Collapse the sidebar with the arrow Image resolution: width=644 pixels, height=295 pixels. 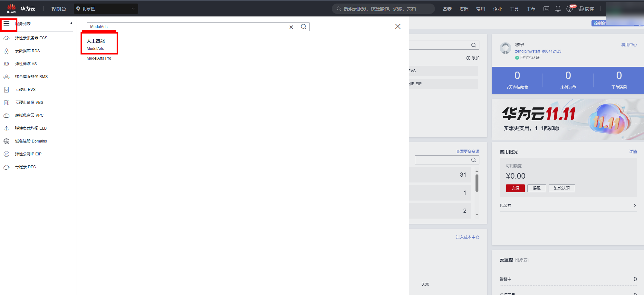tap(71, 23)
